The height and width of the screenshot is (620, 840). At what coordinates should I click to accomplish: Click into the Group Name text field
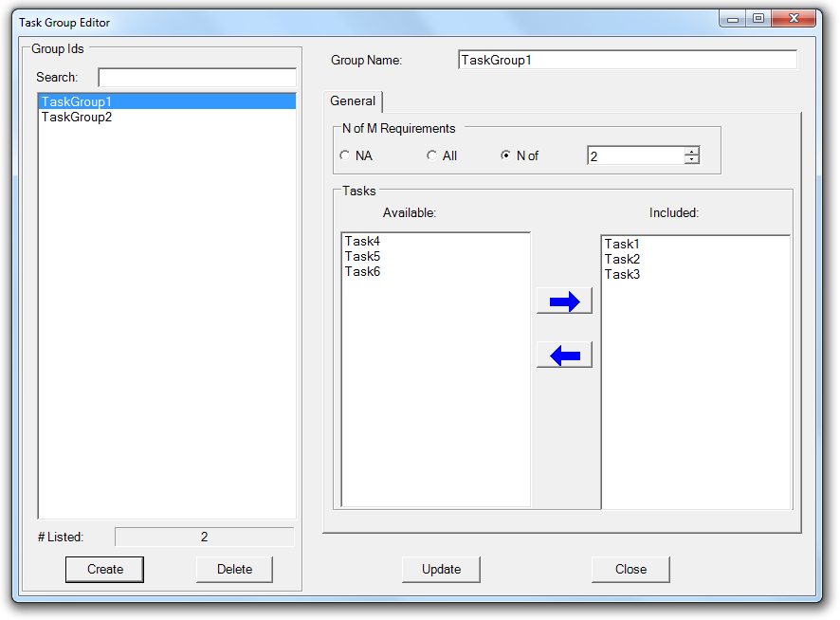tap(627, 61)
